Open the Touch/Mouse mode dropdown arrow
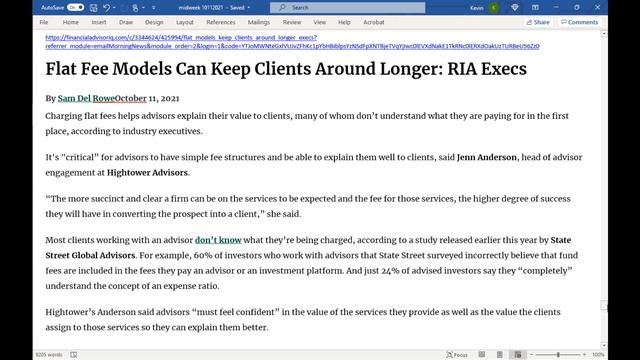 point(143,7)
